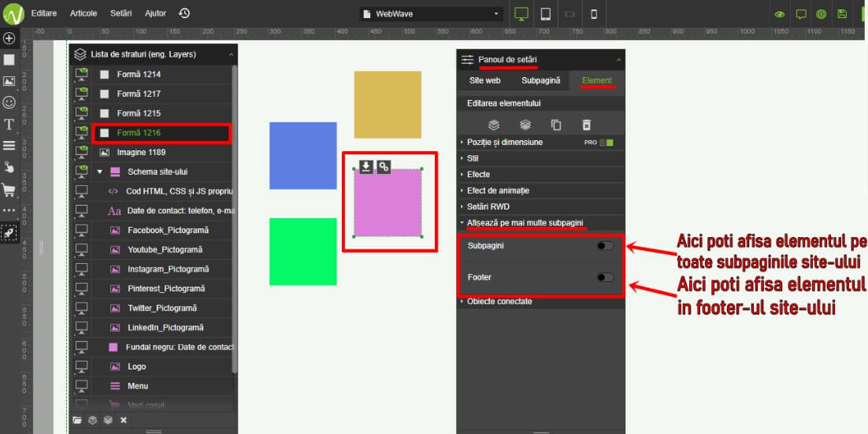This screenshot has height=434, width=868.
Task: Enable the Subpagini toggle
Action: [x=605, y=246]
